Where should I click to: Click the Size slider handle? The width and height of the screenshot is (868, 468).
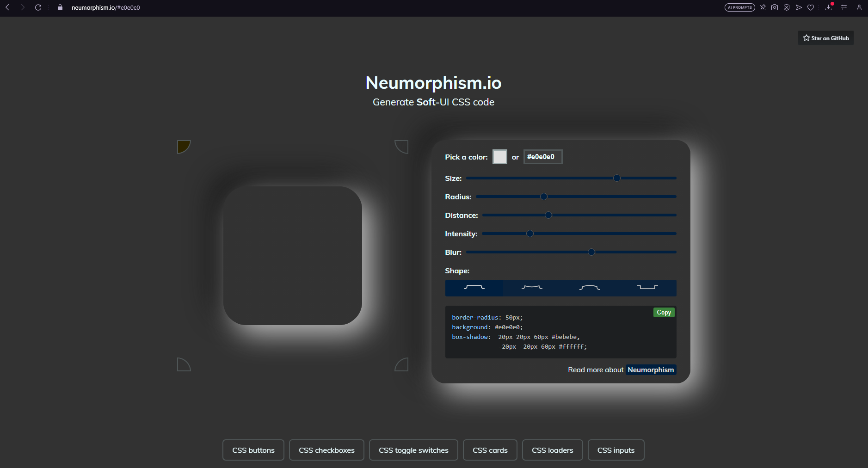(x=617, y=178)
